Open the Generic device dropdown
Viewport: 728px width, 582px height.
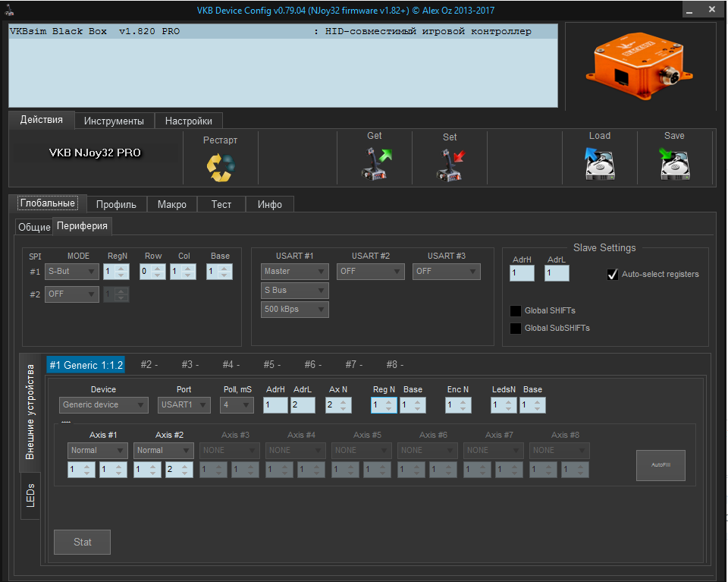(x=104, y=405)
